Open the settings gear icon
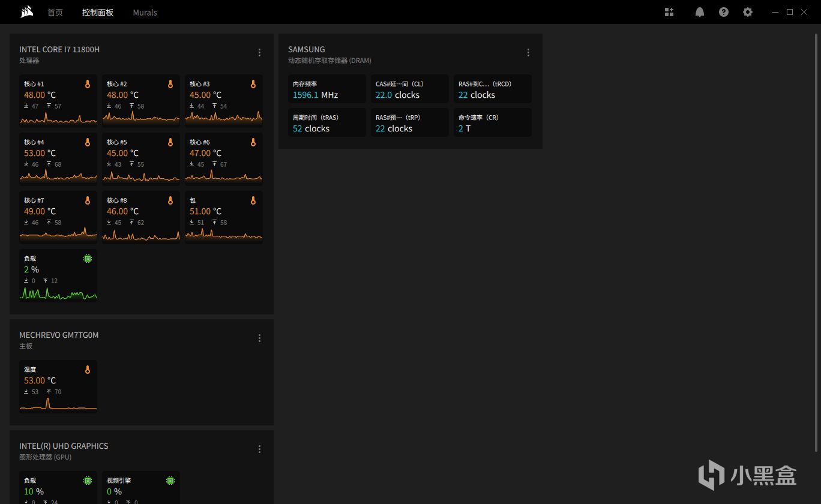The image size is (821, 504). click(748, 12)
